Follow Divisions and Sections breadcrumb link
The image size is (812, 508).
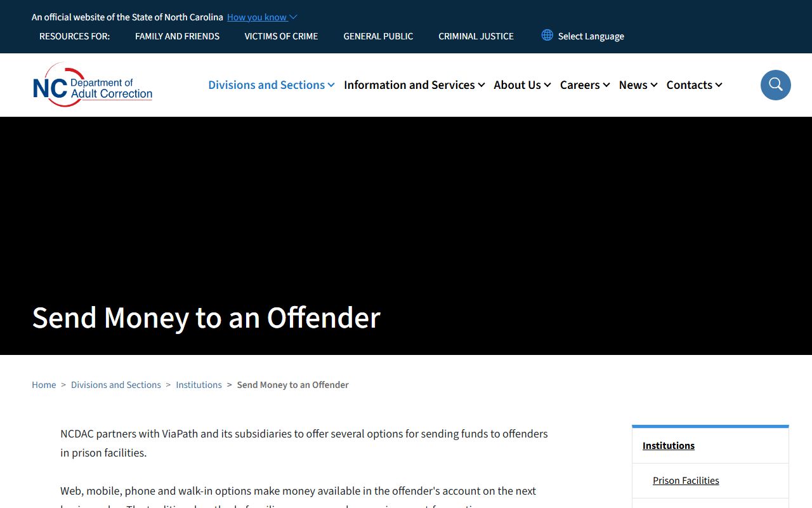coord(116,385)
